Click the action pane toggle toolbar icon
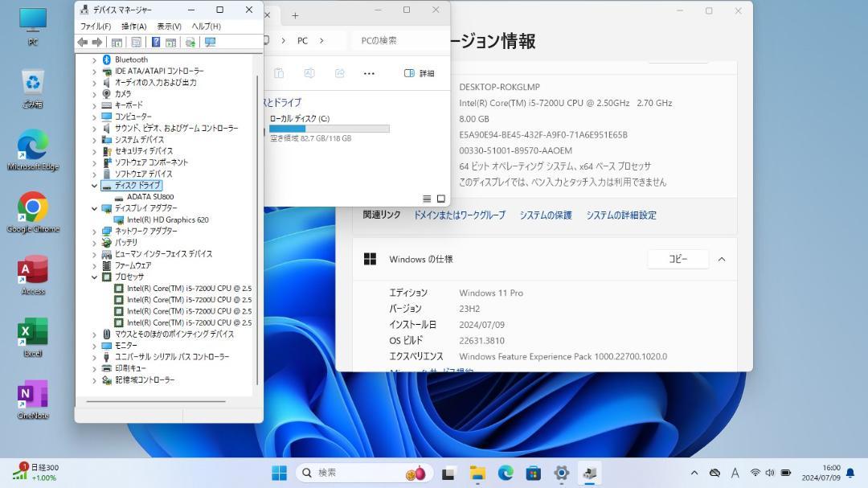 tap(170, 42)
